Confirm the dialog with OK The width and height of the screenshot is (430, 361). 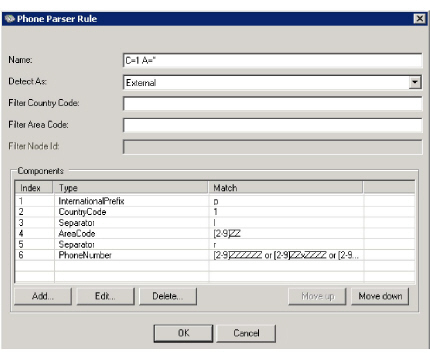click(x=183, y=333)
